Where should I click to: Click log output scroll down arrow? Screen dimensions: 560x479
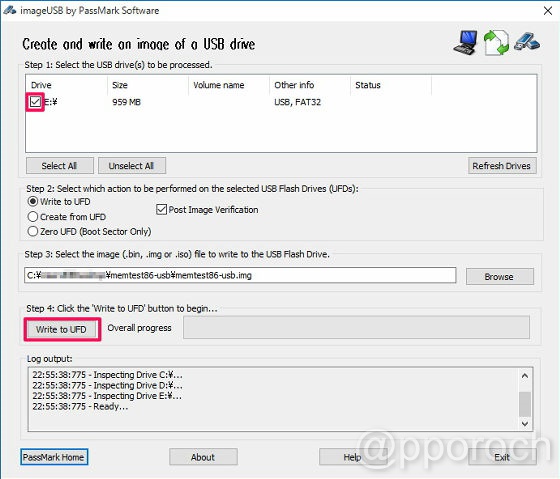pos(525,424)
